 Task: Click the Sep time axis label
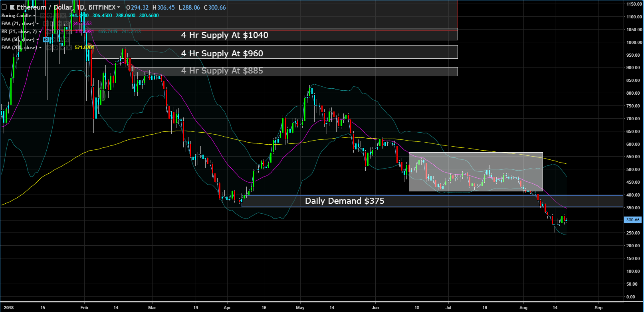coord(598,308)
